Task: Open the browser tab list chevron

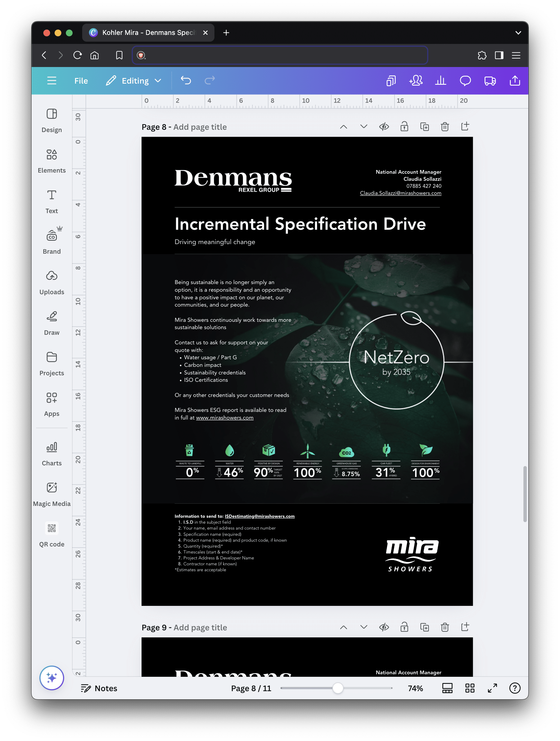Action: (x=518, y=32)
